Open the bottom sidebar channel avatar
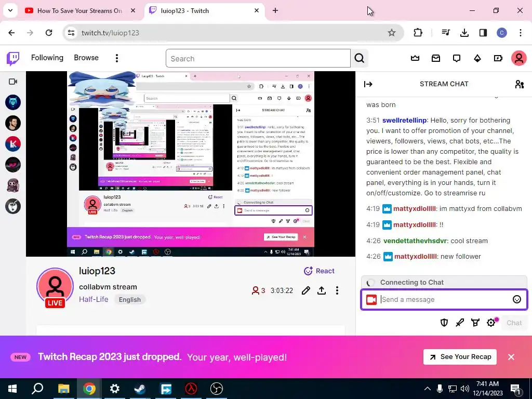Viewport: 532px width, 399px height. 13,206
